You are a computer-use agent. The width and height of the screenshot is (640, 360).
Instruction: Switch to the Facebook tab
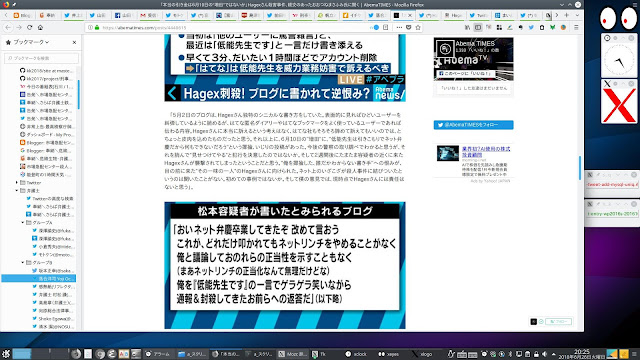click(x=124, y=15)
